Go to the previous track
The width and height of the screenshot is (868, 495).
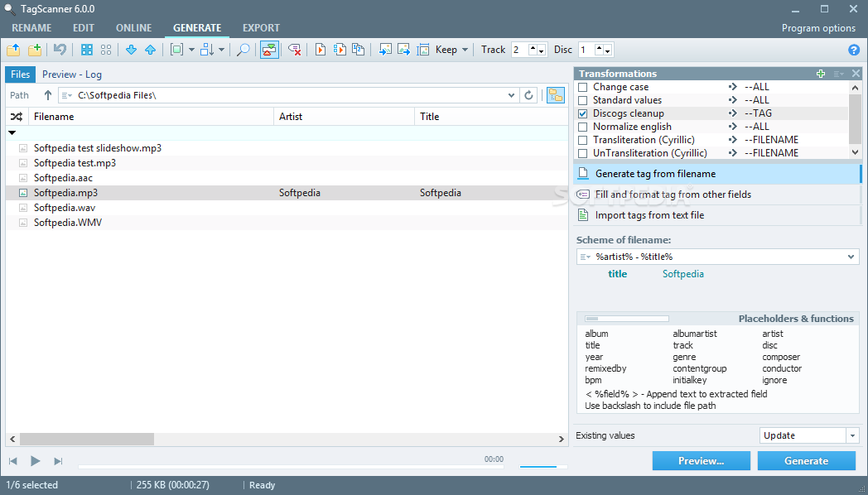pyautogui.click(x=13, y=461)
